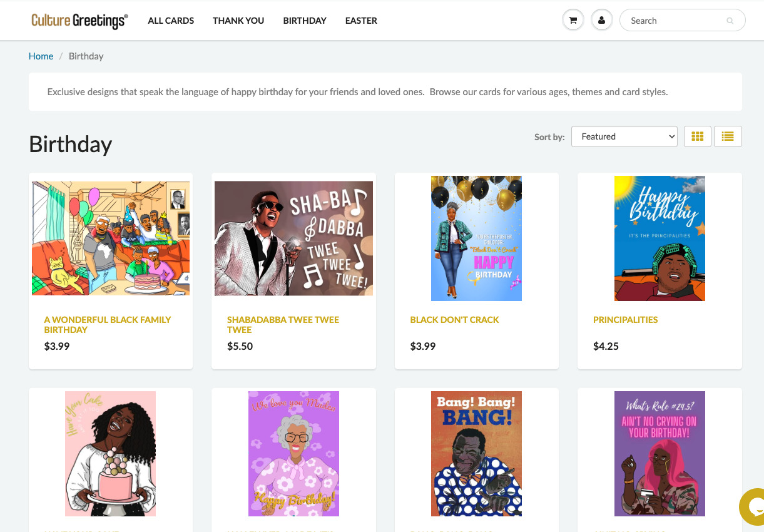Click the Culture Greetings logo
The width and height of the screenshot is (764, 532).
(79, 20)
